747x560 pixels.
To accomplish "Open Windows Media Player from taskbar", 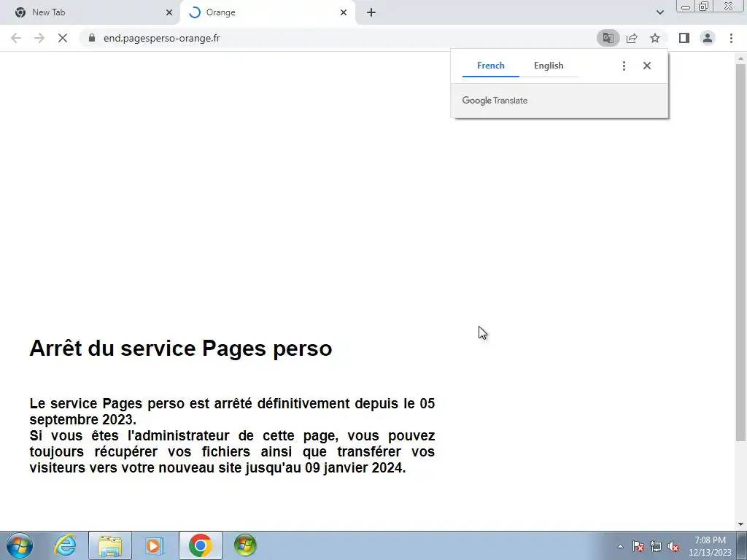I will tap(155, 545).
